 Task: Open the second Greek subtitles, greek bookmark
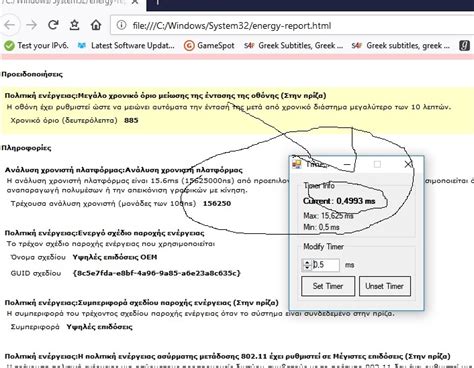[401, 45]
